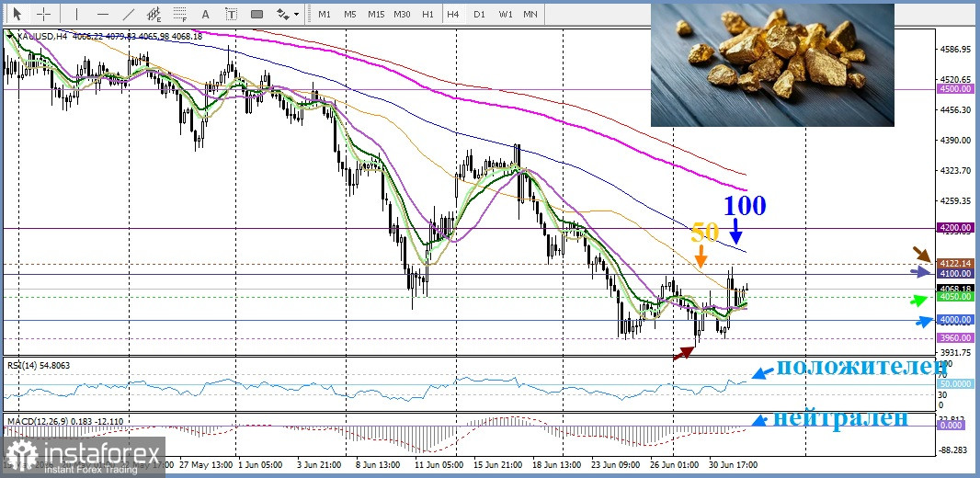This screenshot has height=478, width=980.
Task: Choose the vertical line drawing tool
Action: click(x=77, y=14)
